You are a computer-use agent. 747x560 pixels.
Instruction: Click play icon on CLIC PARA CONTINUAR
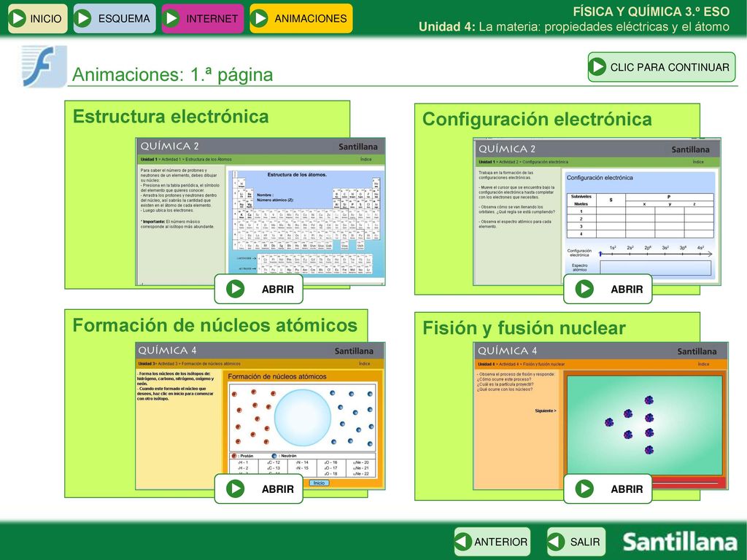[597, 67]
